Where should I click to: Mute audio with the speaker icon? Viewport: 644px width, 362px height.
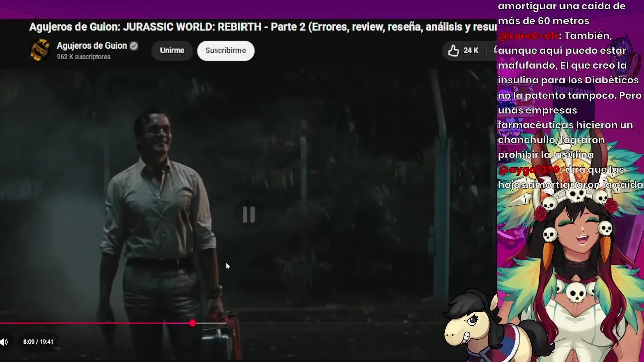coord(4,342)
